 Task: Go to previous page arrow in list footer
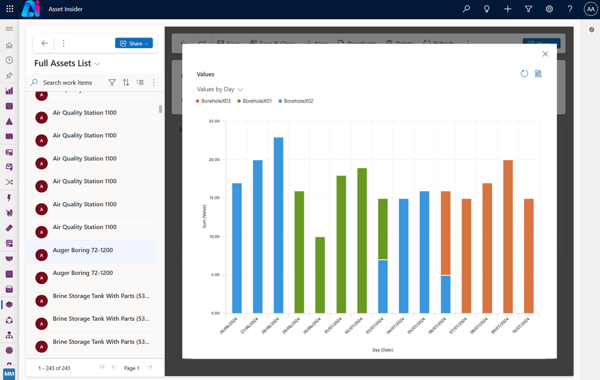click(114, 367)
